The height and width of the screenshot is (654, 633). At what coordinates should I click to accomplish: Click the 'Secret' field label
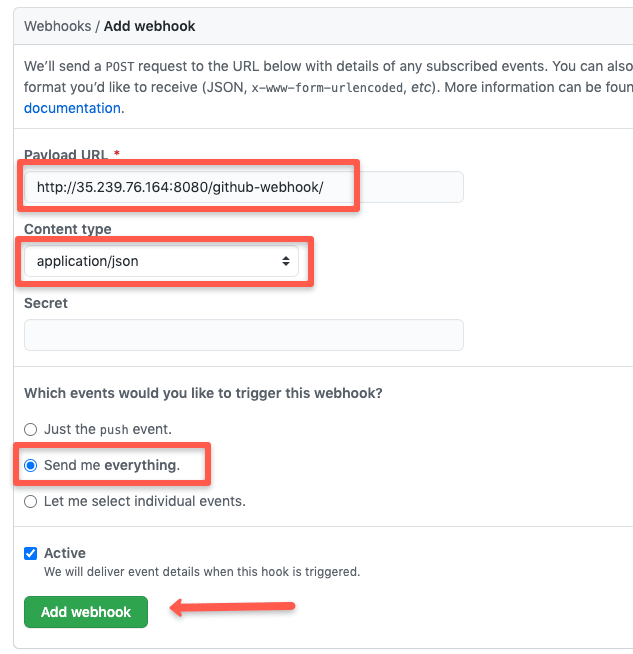tap(46, 303)
